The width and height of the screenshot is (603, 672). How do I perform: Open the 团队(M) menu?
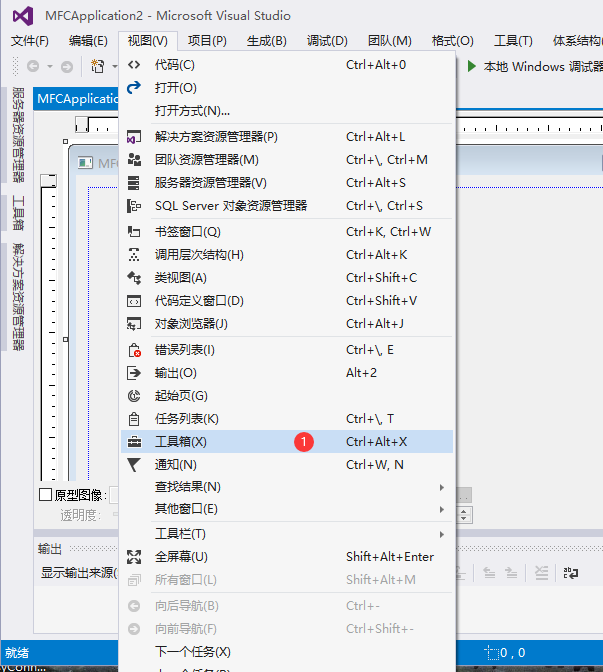pos(390,41)
